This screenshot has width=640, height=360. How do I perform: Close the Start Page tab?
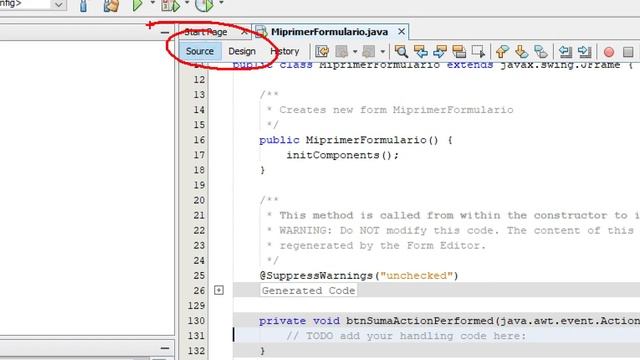(244, 32)
